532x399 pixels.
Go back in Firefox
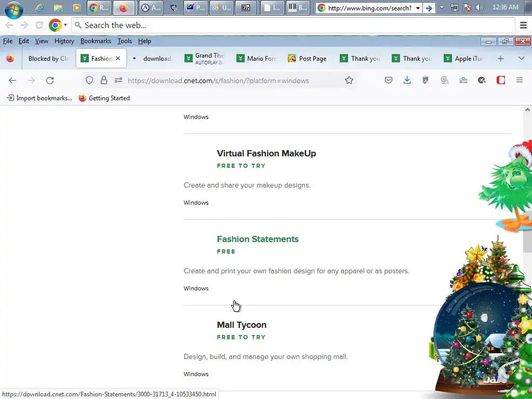point(12,81)
